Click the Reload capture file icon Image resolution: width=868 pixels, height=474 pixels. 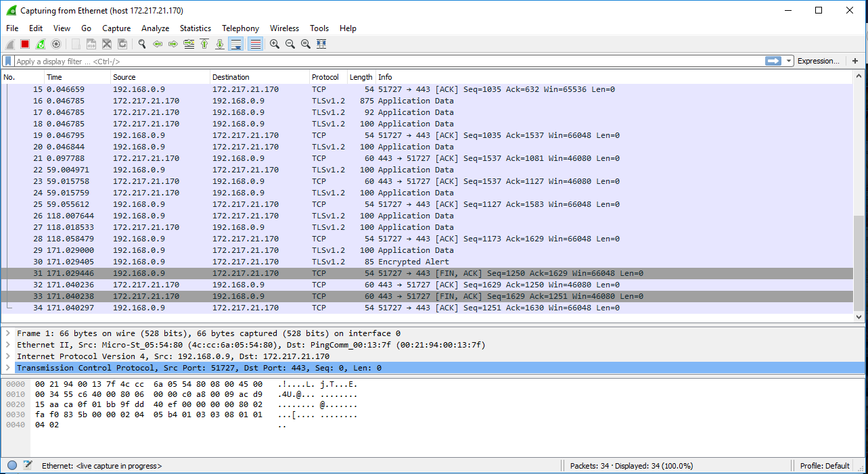122,44
